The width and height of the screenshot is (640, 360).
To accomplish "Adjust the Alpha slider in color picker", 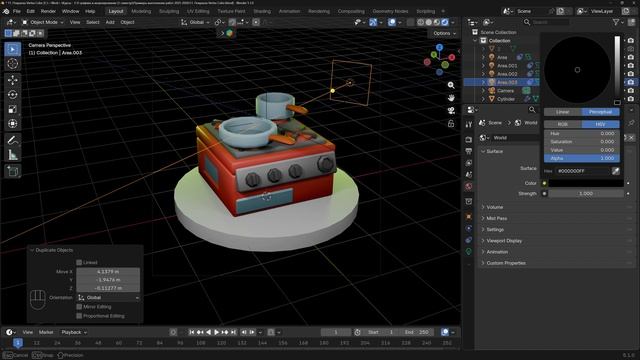I will pyautogui.click(x=582, y=158).
